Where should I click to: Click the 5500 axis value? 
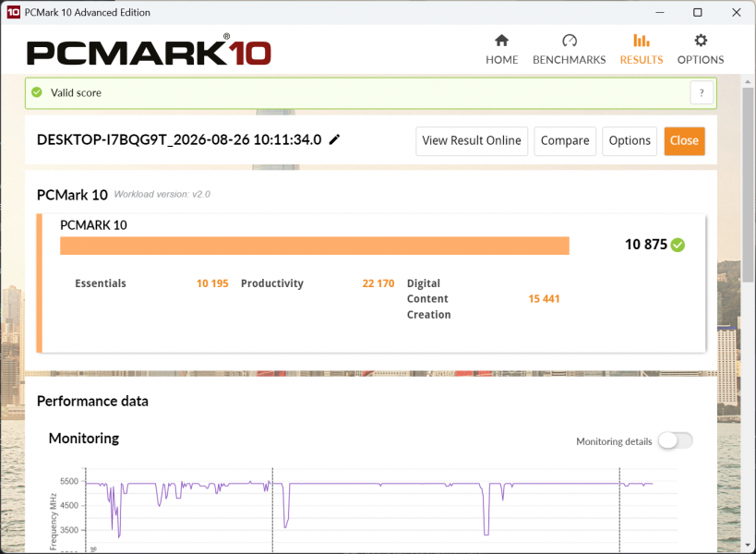pyautogui.click(x=69, y=481)
